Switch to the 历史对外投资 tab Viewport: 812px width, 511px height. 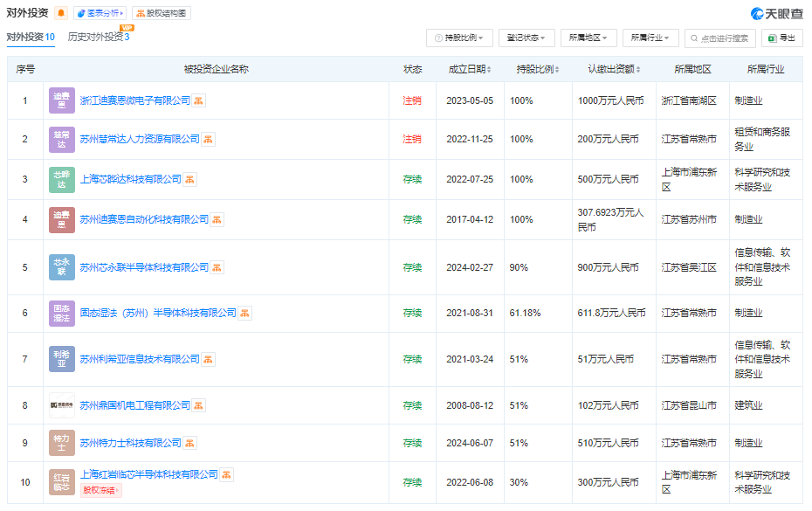(x=99, y=38)
